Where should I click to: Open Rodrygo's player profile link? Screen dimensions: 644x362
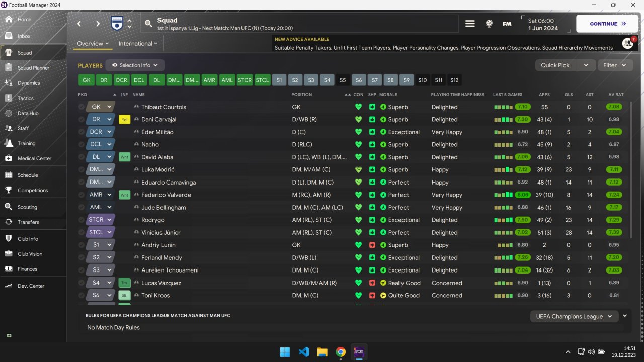tap(152, 220)
